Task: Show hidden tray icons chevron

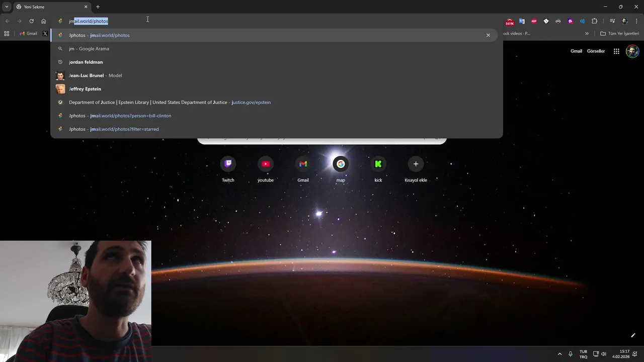Action: click(559, 354)
